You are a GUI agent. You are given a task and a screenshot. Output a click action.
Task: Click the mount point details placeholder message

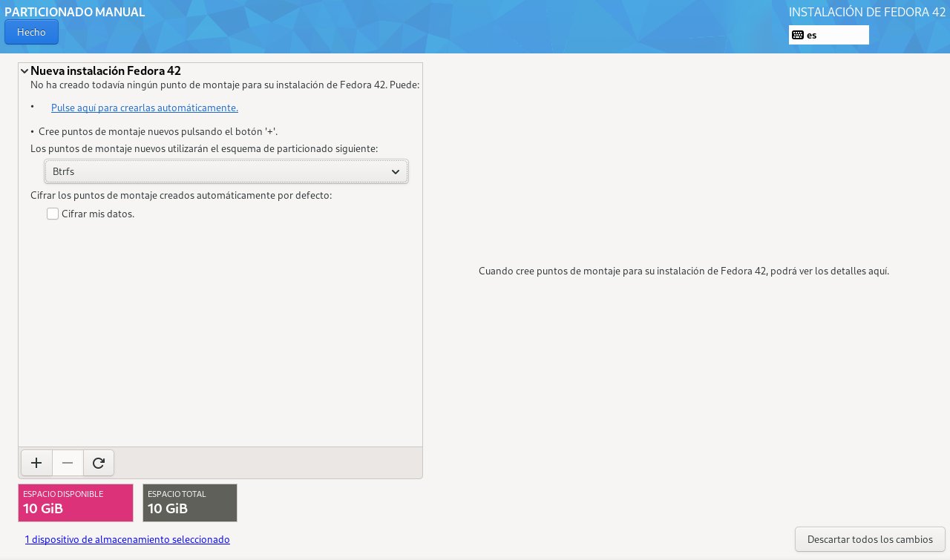[x=684, y=271]
